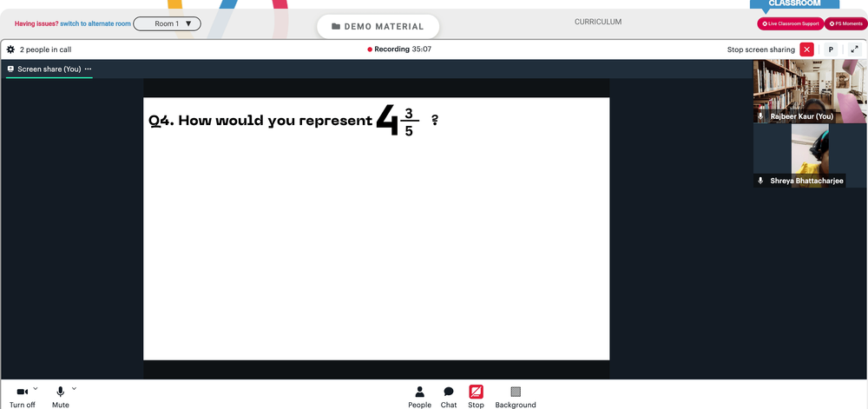
Task: Open the Chat panel
Action: pyautogui.click(x=449, y=398)
